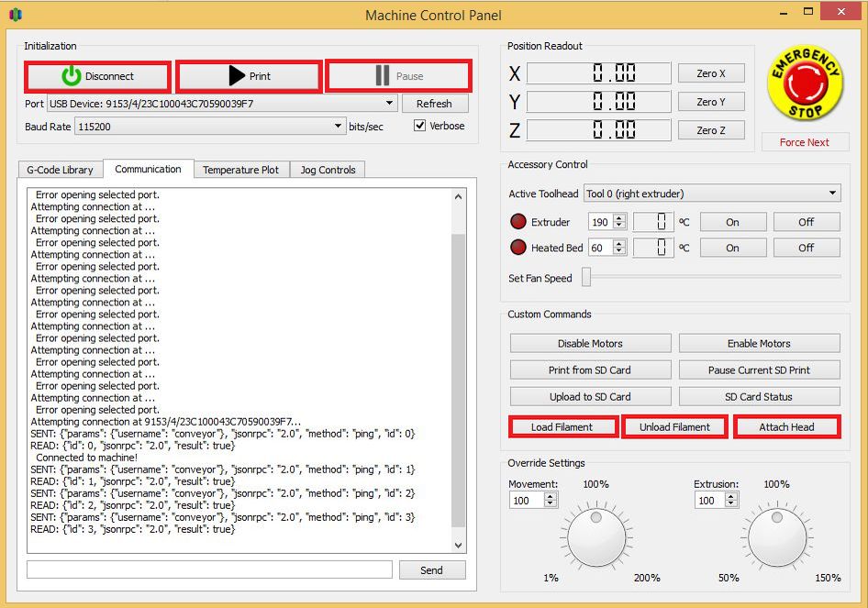The image size is (868, 608).
Task: Switch to the Temperature Plot tab
Action: [x=240, y=170]
